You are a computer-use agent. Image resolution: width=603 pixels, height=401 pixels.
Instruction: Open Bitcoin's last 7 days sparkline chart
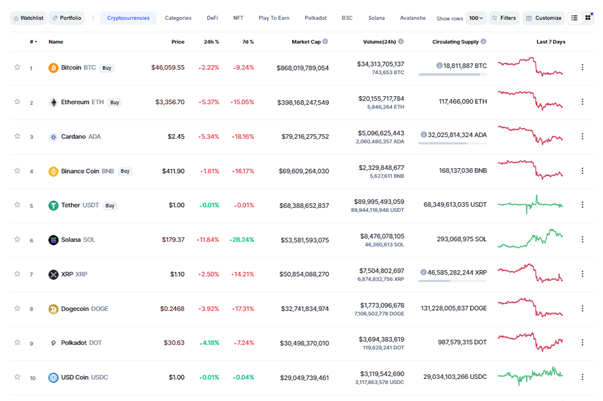click(x=530, y=67)
